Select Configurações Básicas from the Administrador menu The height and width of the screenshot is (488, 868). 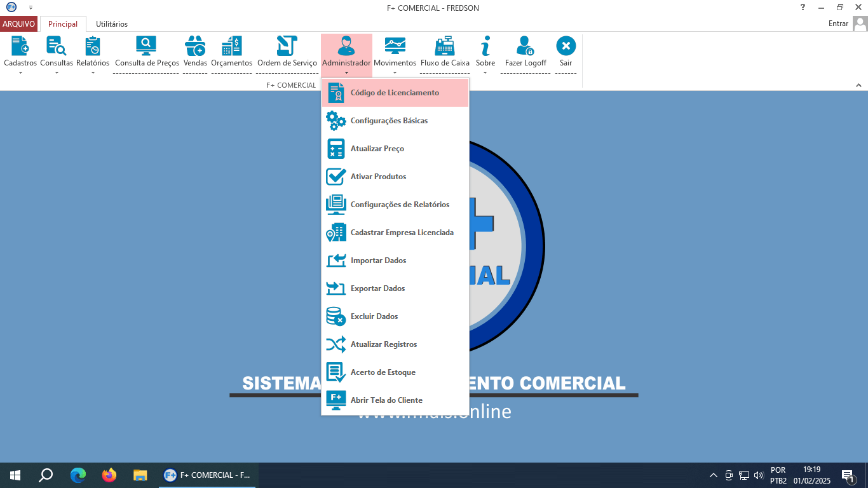tap(390, 120)
